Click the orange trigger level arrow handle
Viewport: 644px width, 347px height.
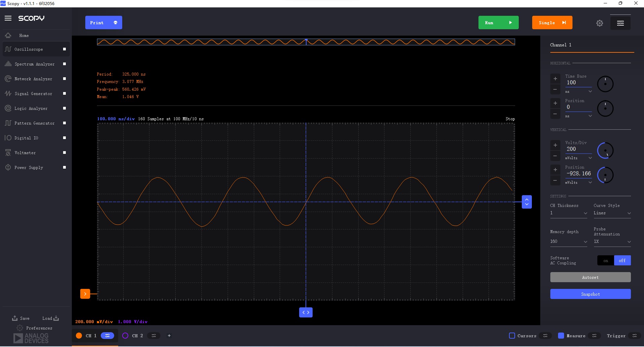[x=85, y=294]
